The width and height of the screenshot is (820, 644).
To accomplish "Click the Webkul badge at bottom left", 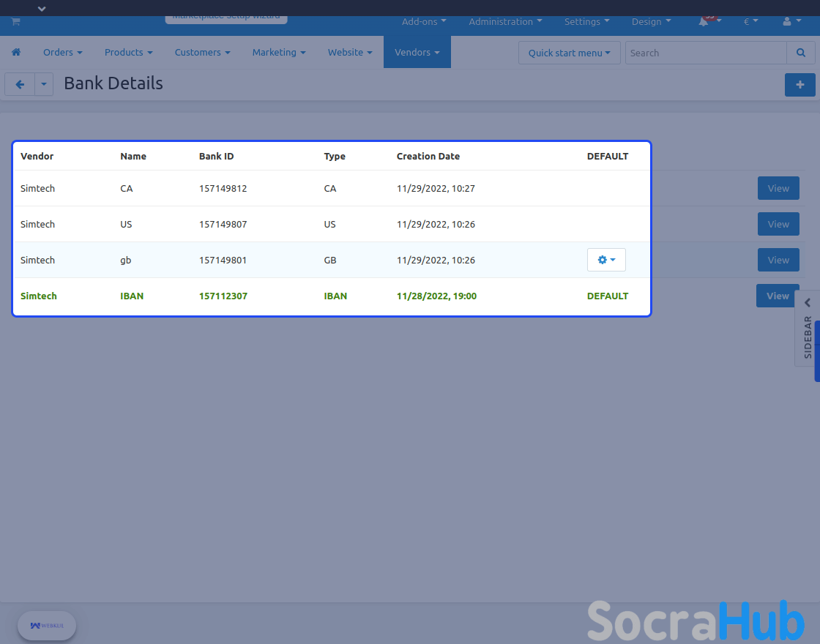I will (x=47, y=626).
